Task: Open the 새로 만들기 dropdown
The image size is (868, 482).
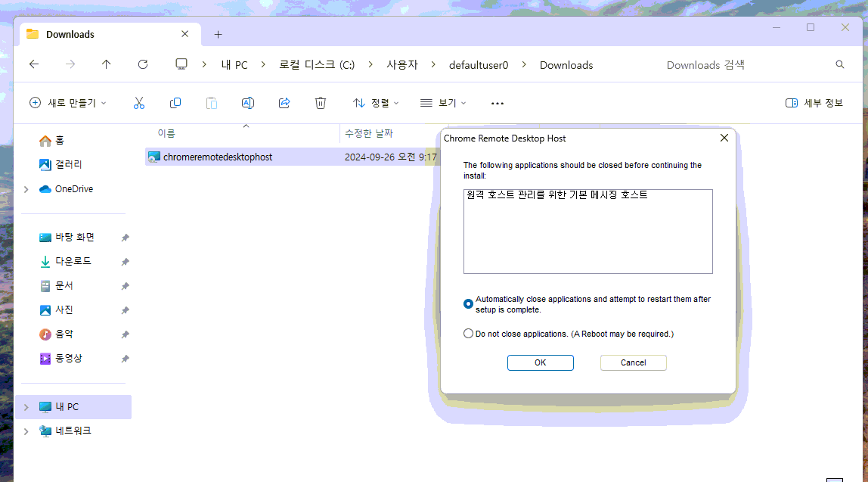Action: click(67, 103)
